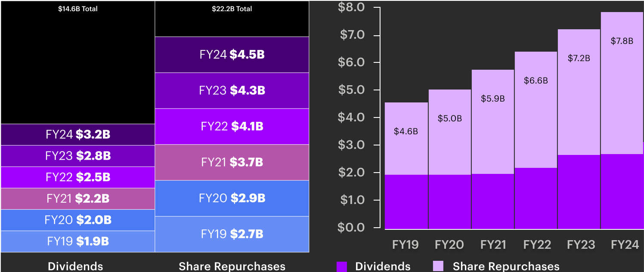The height and width of the screenshot is (272, 644).
Task: Select the FY22 $4.1B repurchases block
Action: (x=232, y=127)
